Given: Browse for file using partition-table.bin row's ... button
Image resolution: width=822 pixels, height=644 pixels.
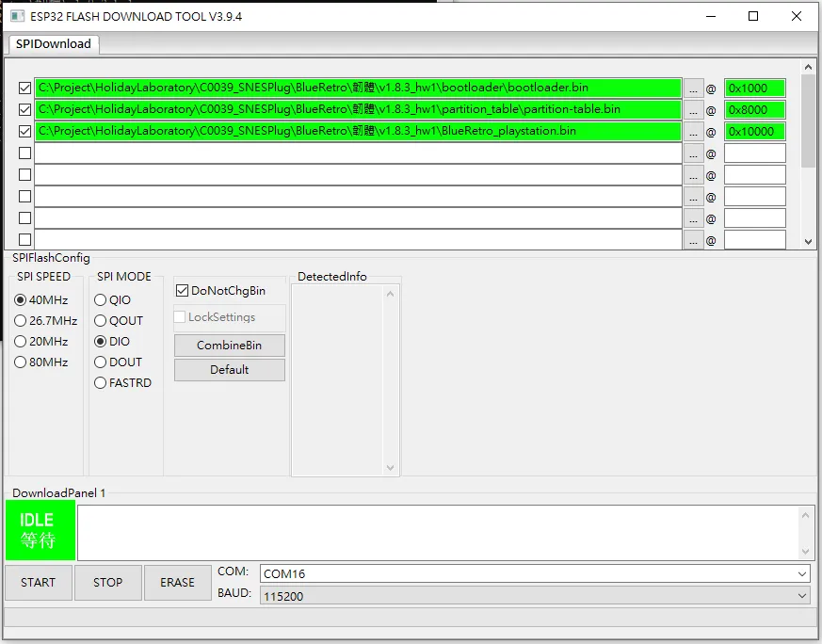Looking at the screenshot, I should [693, 110].
